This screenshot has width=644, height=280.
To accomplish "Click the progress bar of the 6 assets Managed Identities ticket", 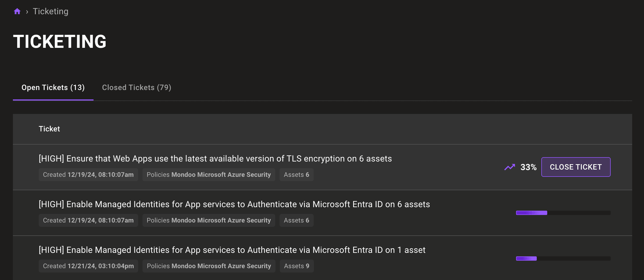I will tap(563, 213).
